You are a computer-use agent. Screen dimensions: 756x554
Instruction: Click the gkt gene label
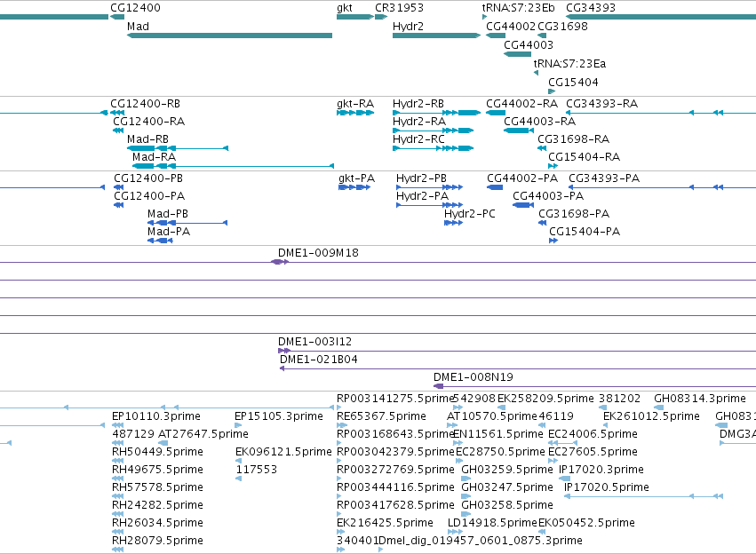345,8
